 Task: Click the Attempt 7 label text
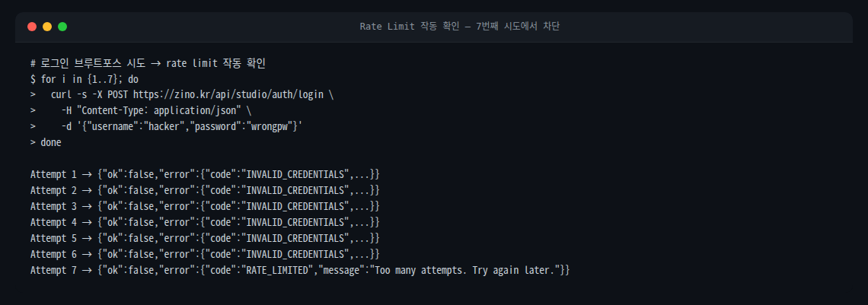53,269
